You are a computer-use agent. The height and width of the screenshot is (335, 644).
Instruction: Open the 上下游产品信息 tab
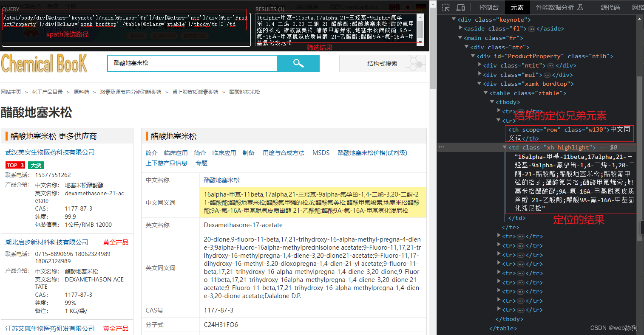click(x=167, y=163)
